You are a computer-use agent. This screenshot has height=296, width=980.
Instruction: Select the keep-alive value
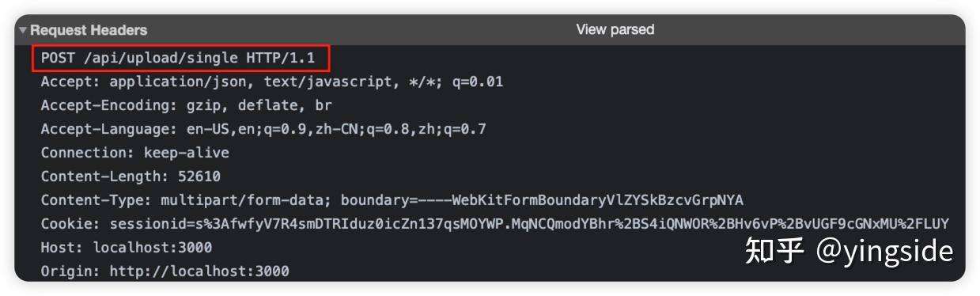point(187,153)
